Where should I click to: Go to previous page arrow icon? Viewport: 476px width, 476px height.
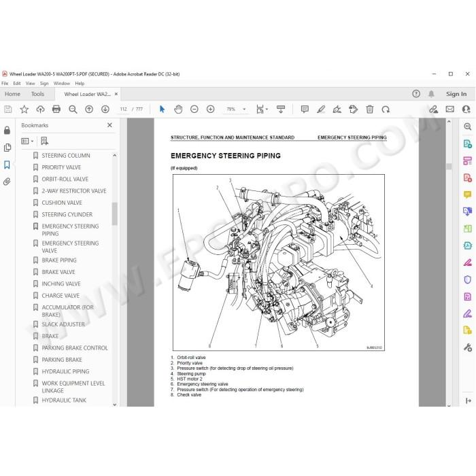89,109
